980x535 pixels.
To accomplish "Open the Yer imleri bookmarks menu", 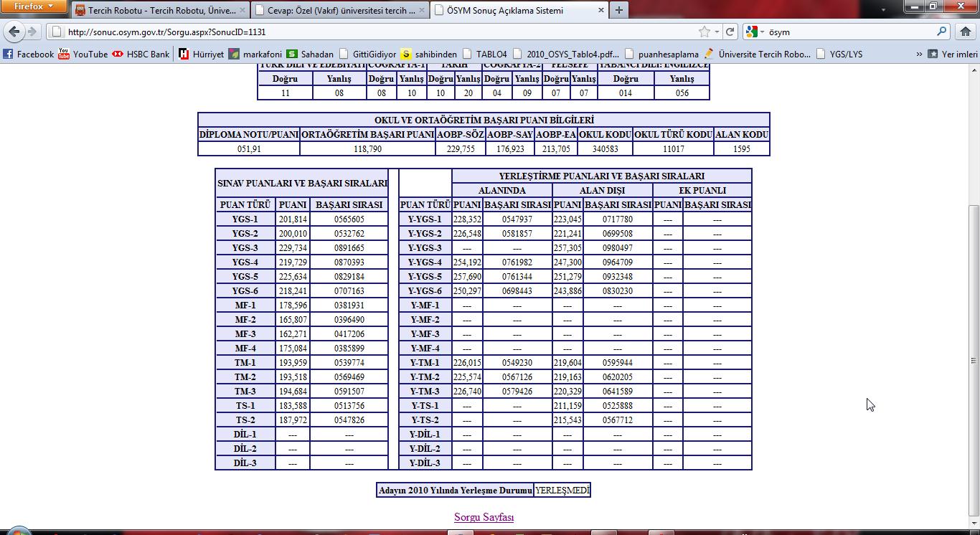I will (x=953, y=54).
